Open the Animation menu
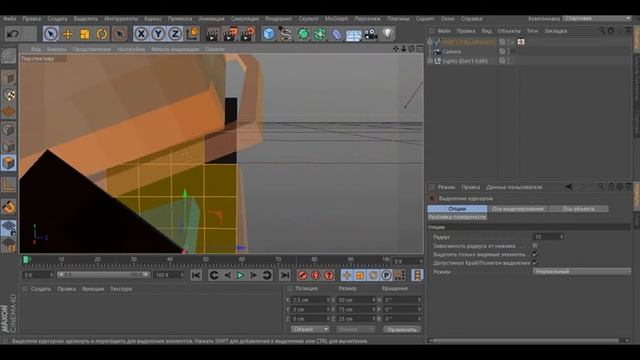The height and width of the screenshot is (360, 640). [x=211, y=19]
